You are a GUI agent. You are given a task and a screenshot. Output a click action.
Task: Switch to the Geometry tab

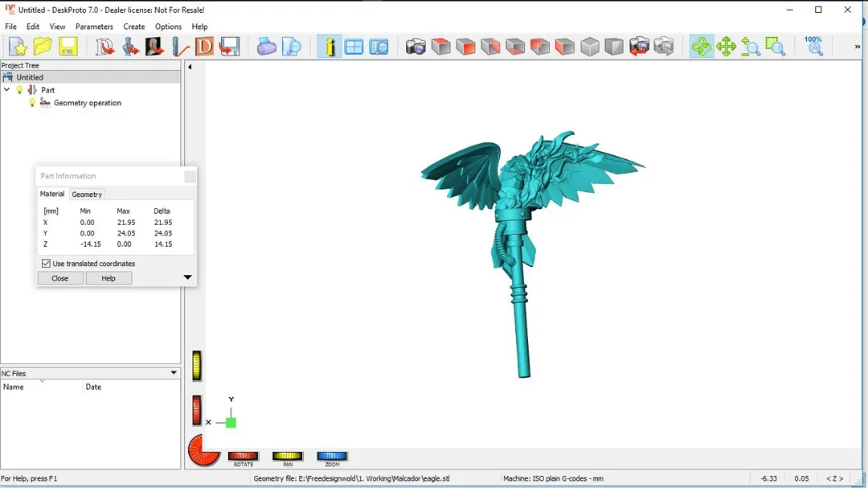[87, 195]
